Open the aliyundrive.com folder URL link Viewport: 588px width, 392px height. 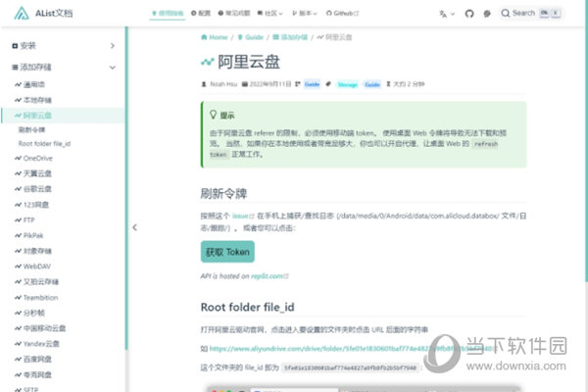[353, 349]
